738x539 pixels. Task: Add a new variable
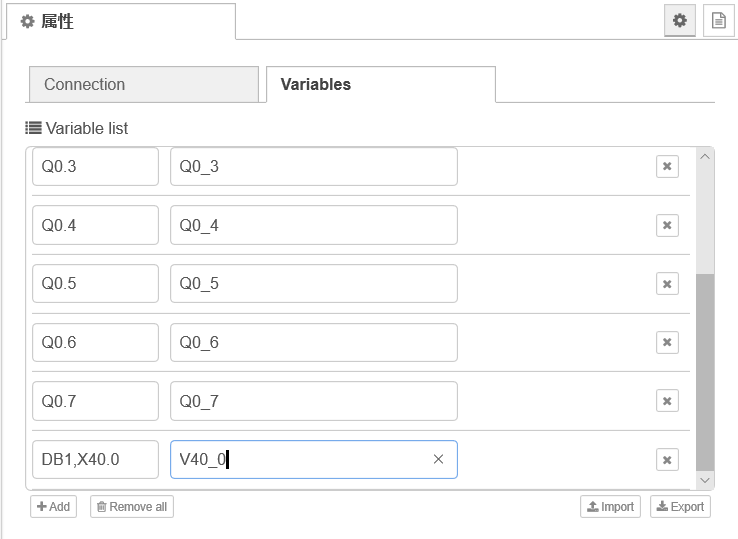tap(53, 507)
